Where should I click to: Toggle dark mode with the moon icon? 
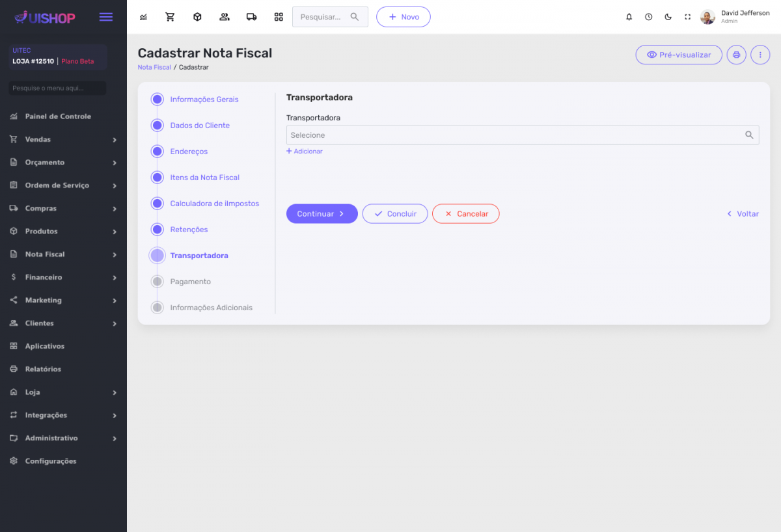click(668, 17)
